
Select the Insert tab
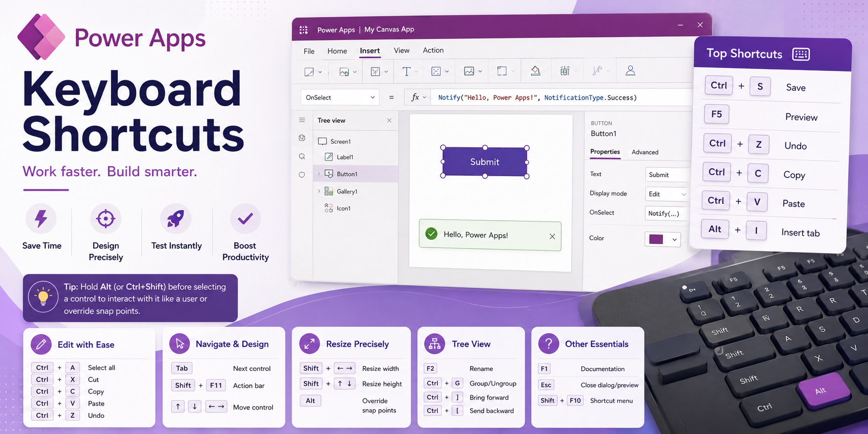[370, 51]
